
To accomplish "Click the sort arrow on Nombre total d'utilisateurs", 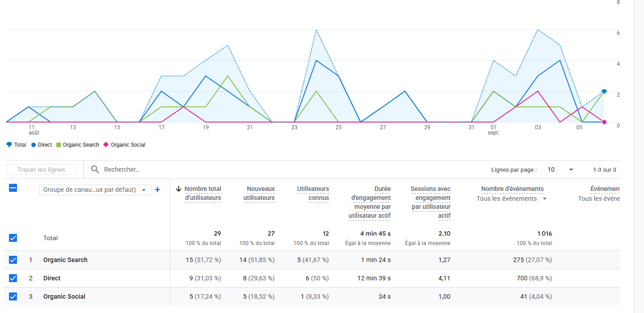I will (179, 189).
